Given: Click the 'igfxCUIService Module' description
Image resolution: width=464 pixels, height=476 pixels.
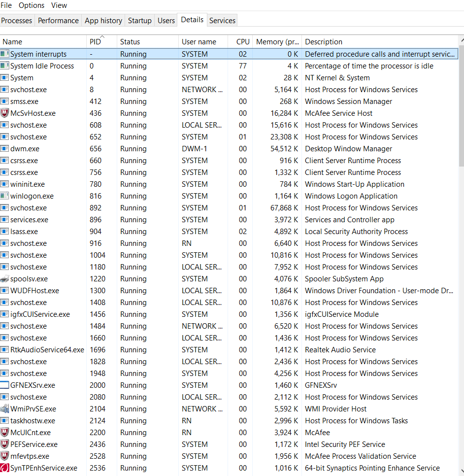Looking at the screenshot, I should pyautogui.click(x=342, y=314).
